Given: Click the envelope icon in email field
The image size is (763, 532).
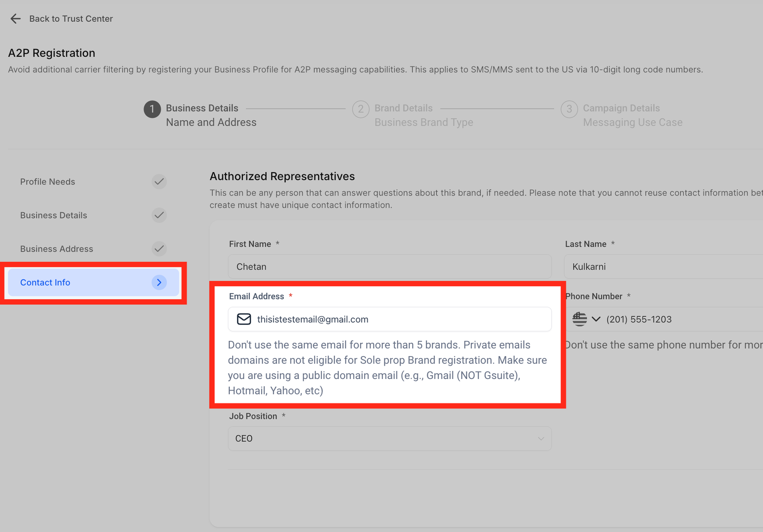Looking at the screenshot, I should pos(244,319).
